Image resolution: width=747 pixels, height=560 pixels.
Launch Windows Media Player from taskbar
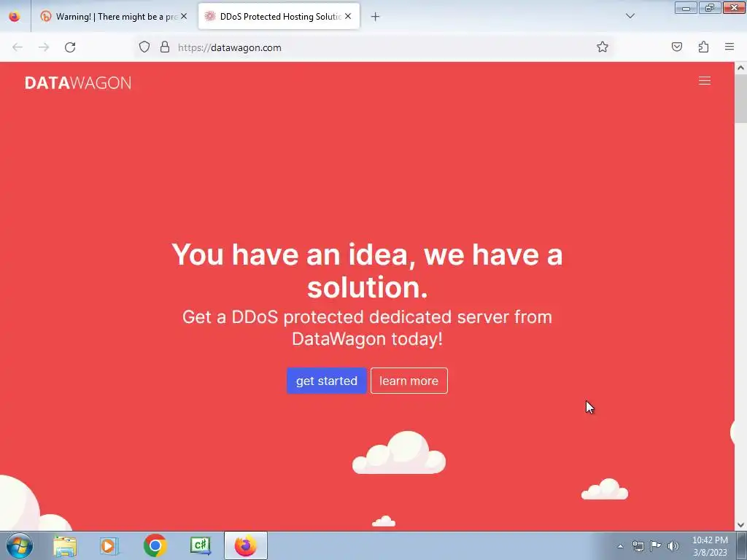pyautogui.click(x=109, y=546)
